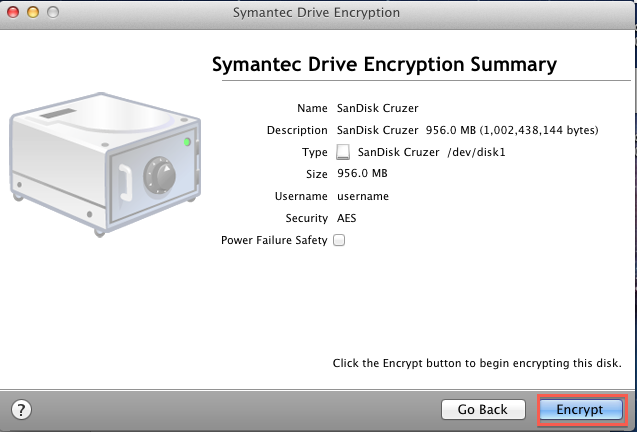The width and height of the screenshot is (637, 432).
Task: Click the handle on the safe drive door
Action: pyautogui.click(x=126, y=182)
